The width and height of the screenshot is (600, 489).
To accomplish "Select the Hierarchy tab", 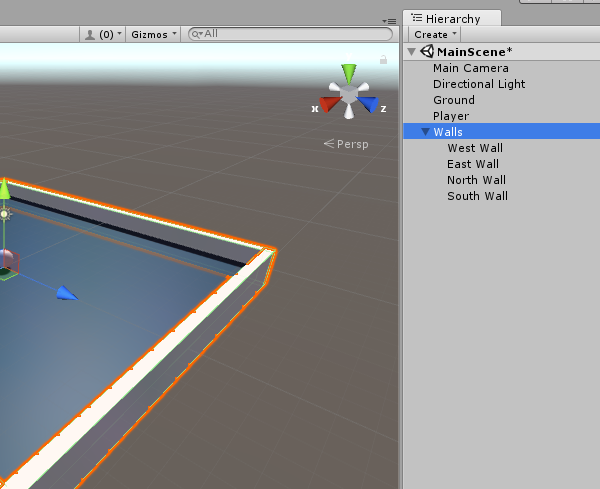I will coord(452,18).
